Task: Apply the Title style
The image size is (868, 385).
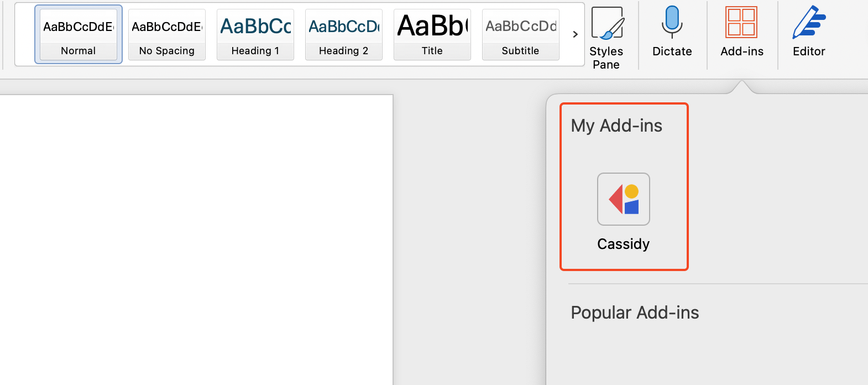Action: pos(432,34)
